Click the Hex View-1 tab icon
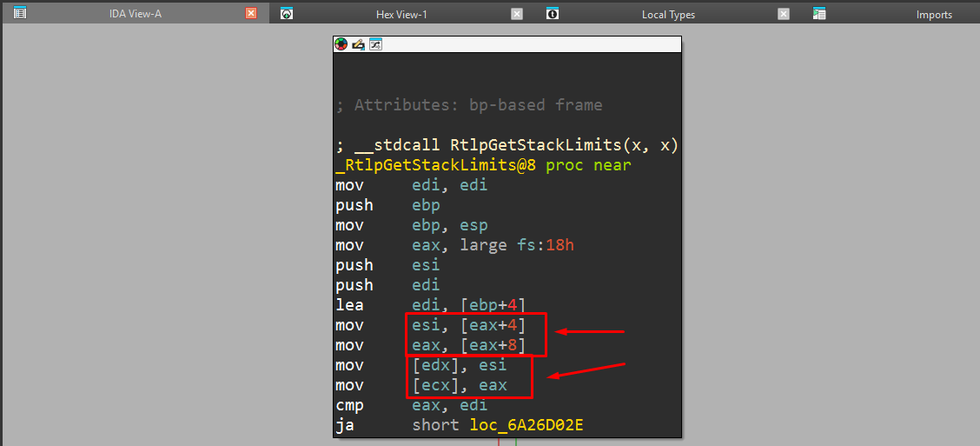This screenshot has width=980, height=446. tap(286, 14)
